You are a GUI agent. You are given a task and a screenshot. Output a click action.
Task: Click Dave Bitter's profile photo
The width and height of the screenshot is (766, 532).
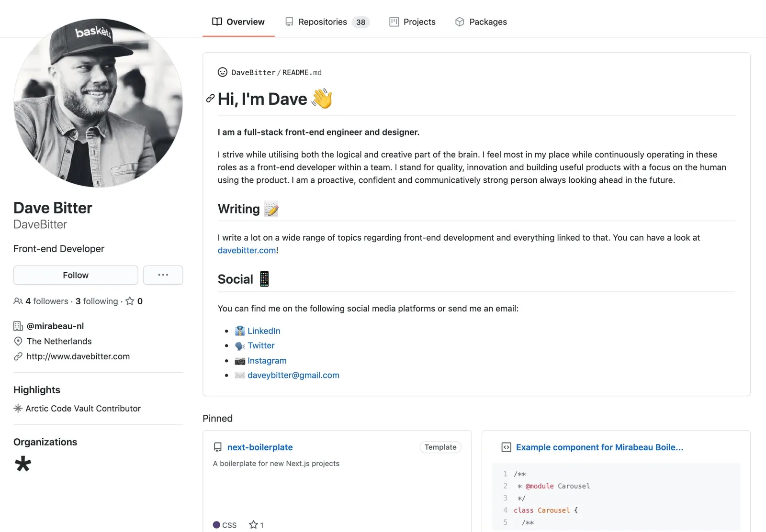pyautogui.click(x=98, y=103)
